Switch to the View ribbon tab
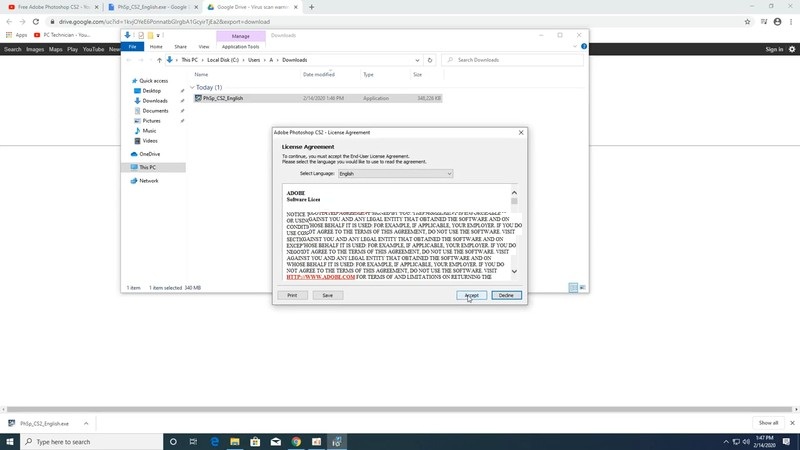The image size is (800, 450). (204, 46)
